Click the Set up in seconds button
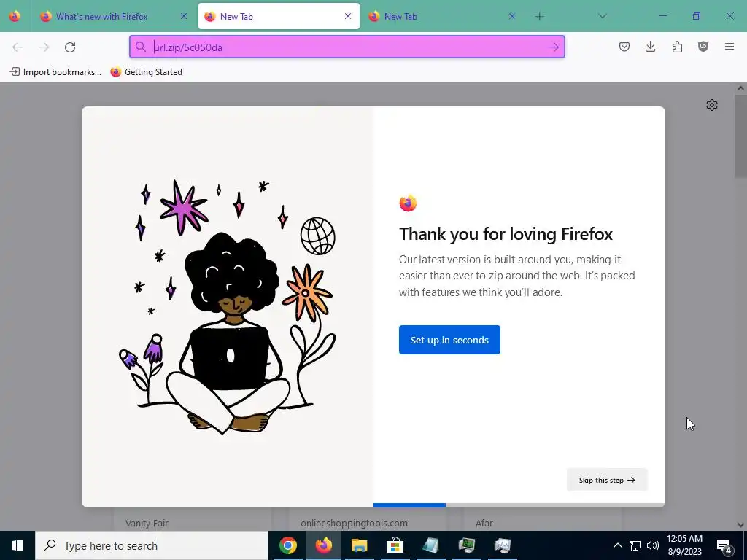 point(449,340)
